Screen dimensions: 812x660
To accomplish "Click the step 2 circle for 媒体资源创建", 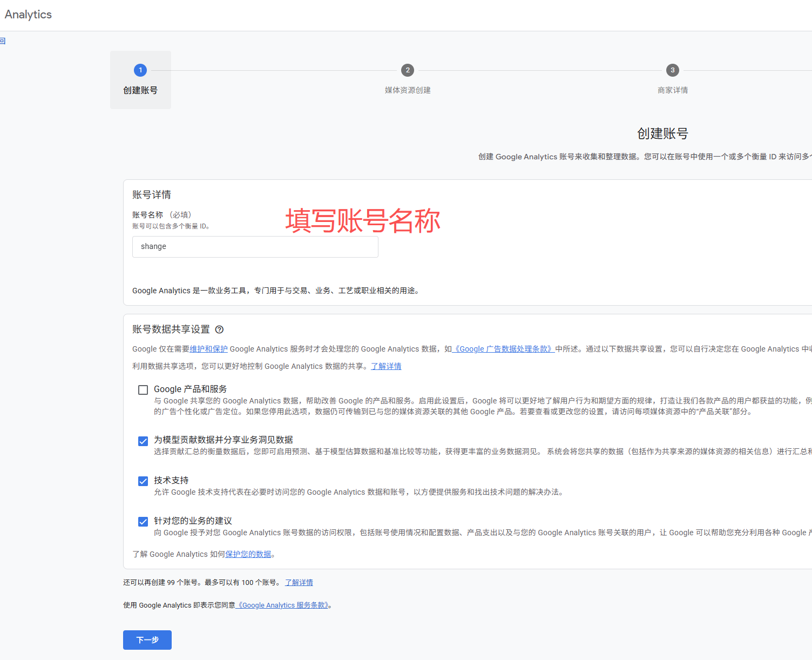I will [408, 70].
